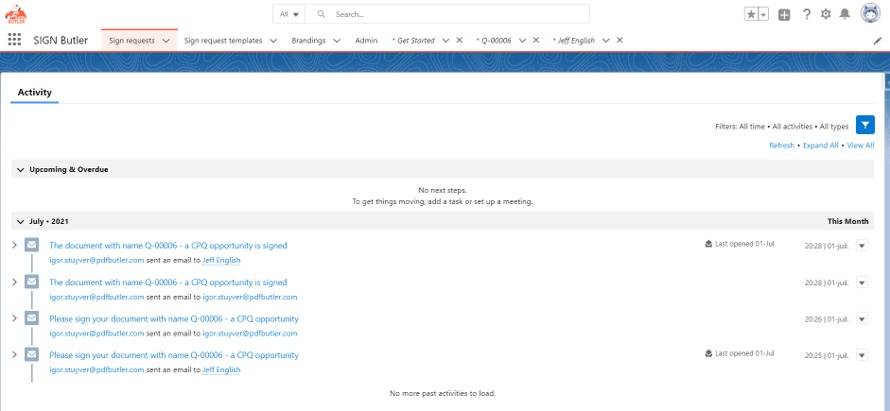Switch to Jeff English tab

(576, 40)
